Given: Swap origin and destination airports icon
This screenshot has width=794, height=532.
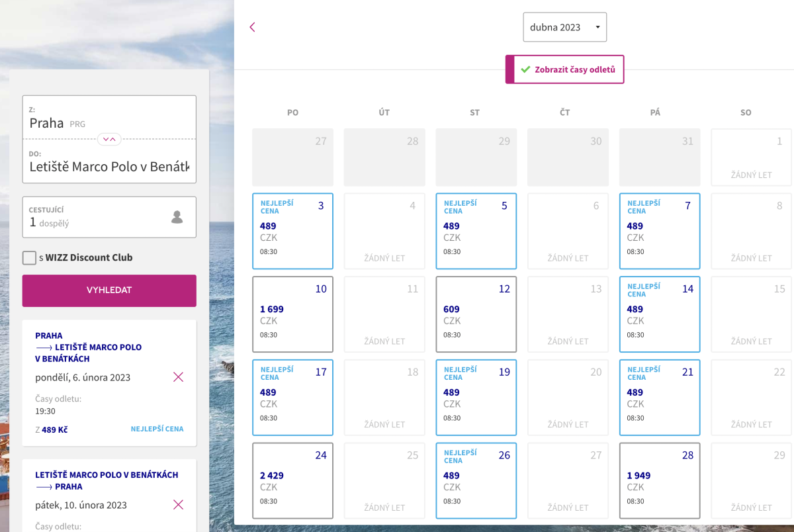Looking at the screenshot, I should pos(109,139).
